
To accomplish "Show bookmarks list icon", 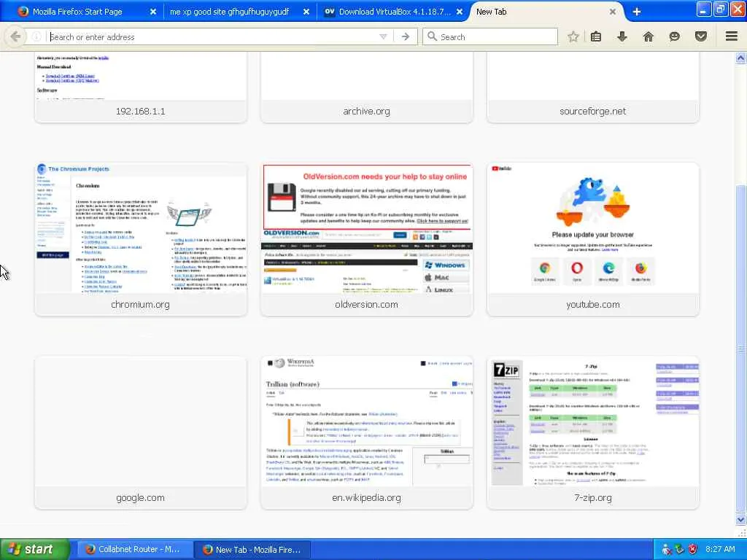I will [x=596, y=36].
